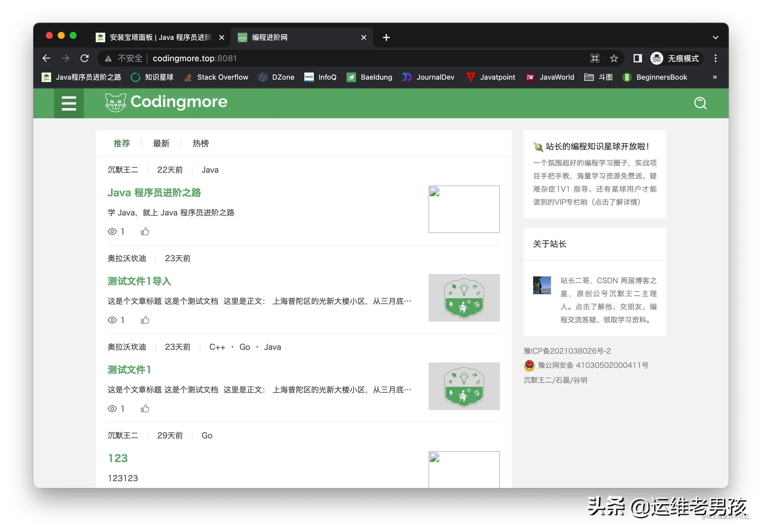762x532 pixels.
Task: Toggle like on Java 程序员进阶之路 article
Action: pyautogui.click(x=145, y=231)
